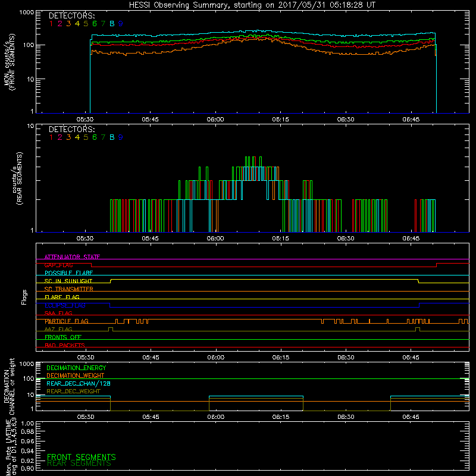Click 06:30 tick under decimation plot
The width and height of the screenshot is (476, 476).
[346, 417]
